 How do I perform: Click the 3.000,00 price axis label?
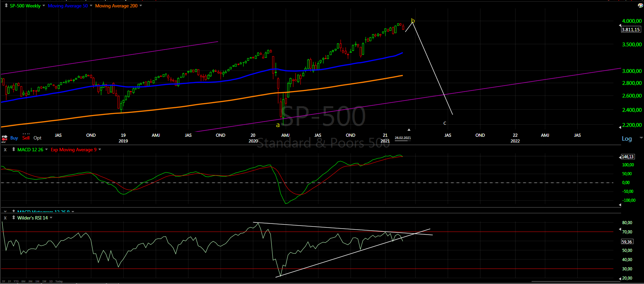tap(632, 71)
